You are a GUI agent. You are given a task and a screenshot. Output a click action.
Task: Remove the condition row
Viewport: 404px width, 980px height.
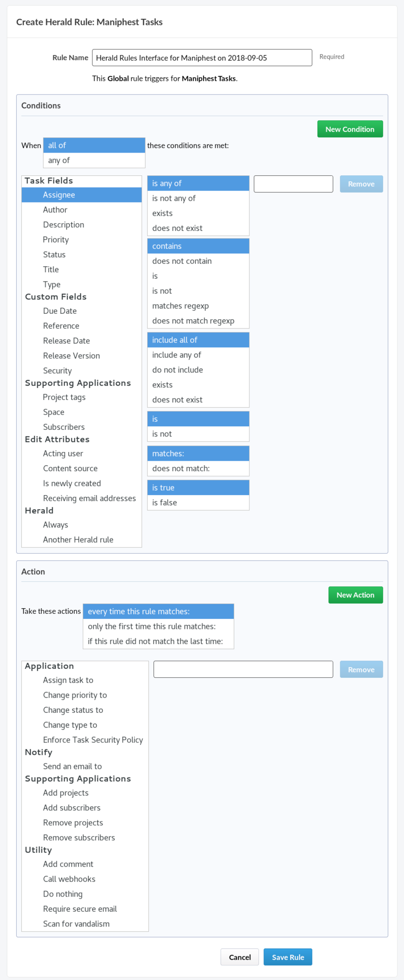point(362,184)
